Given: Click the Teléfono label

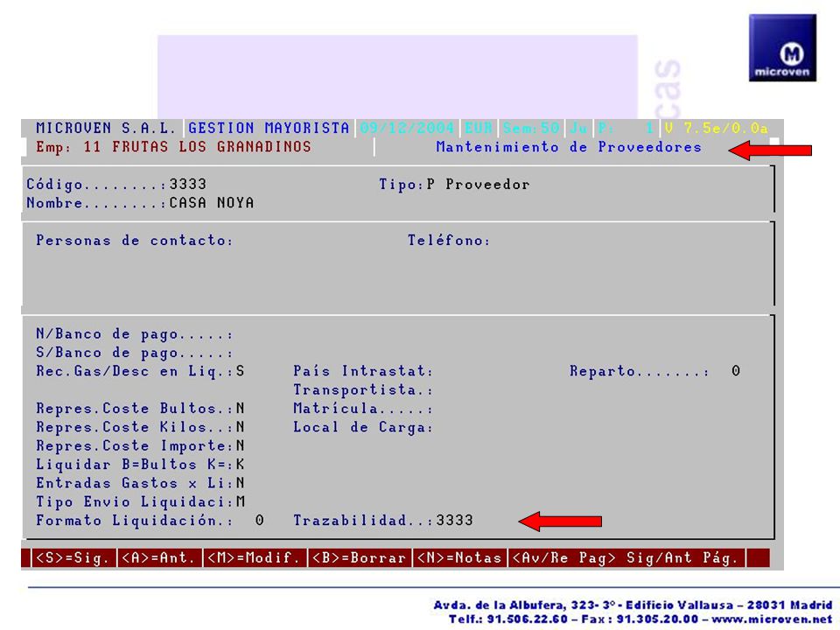Looking at the screenshot, I should click(448, 241).
